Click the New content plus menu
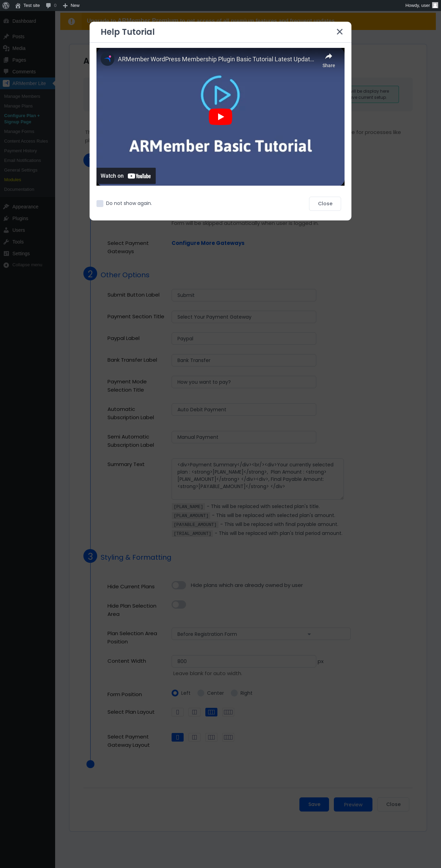The width and height of the screenshot is (441, 868). point(71,6)
